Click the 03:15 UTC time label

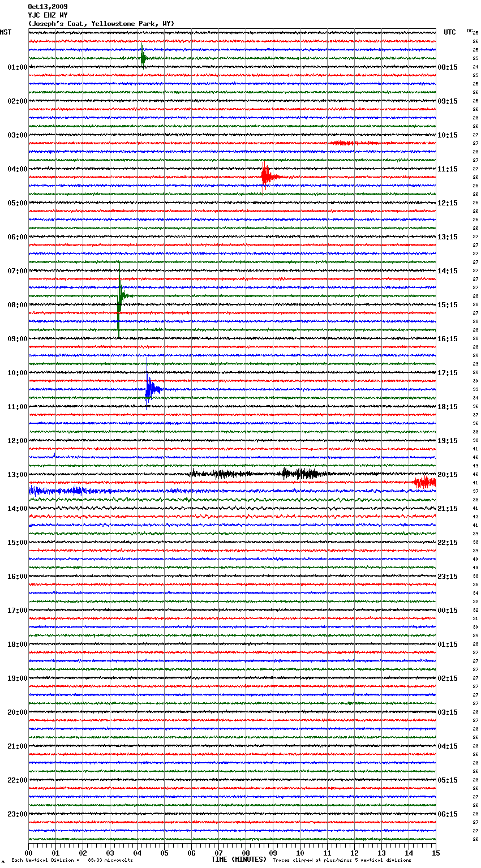coord(448,712)
